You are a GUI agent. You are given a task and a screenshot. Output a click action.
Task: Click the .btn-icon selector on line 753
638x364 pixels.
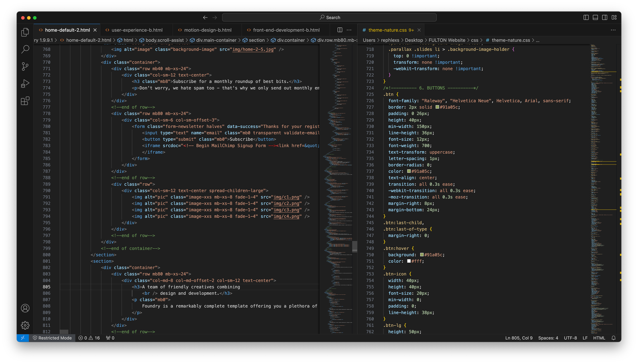[395, 274]
